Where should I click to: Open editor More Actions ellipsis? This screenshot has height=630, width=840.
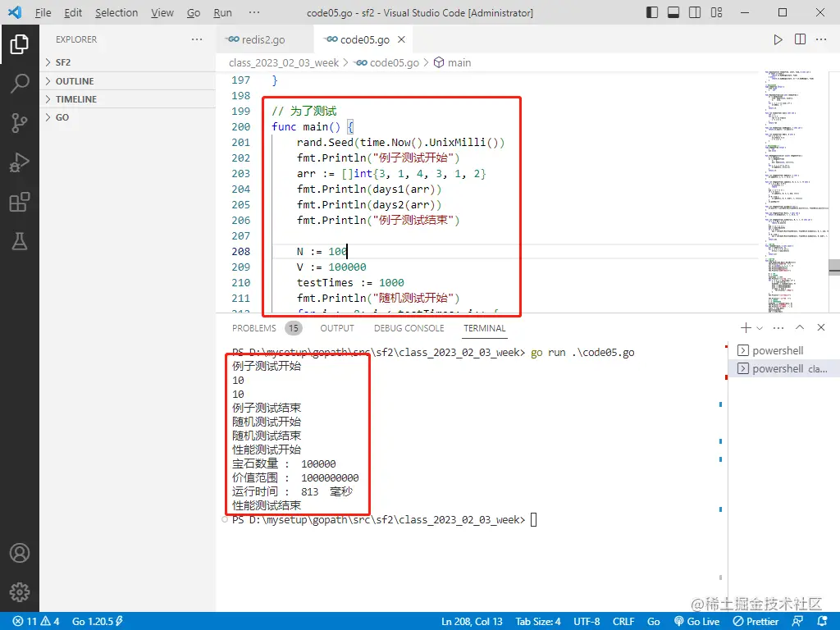[821, 39]
